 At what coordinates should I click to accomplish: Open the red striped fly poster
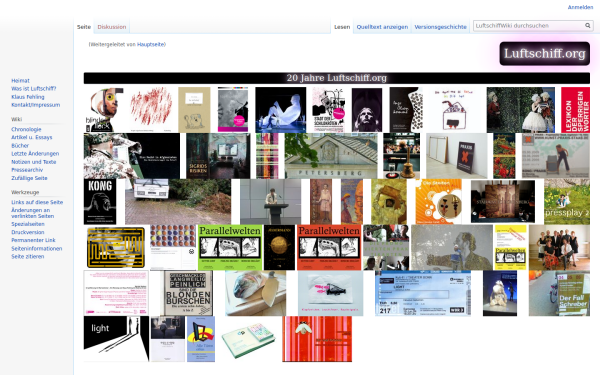click(317, 339)
